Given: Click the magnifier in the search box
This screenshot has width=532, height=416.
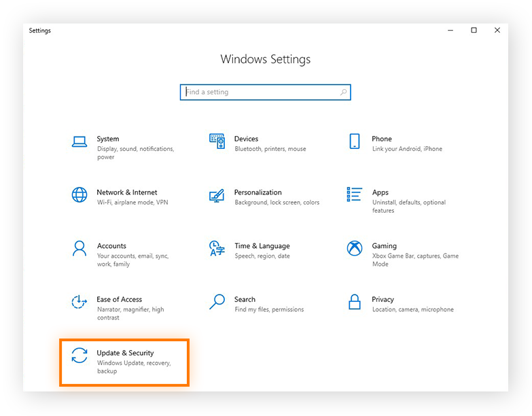Looking at the screenshot, I should pos(342,92).
